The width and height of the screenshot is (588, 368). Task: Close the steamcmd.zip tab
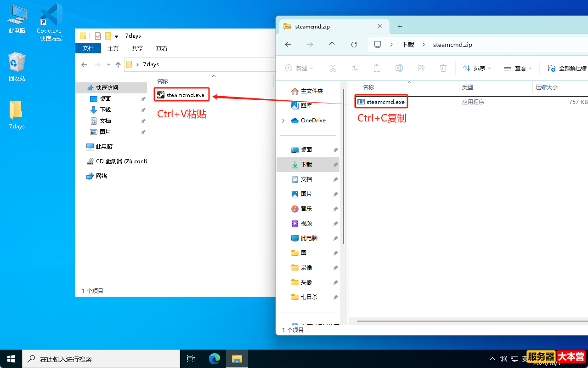379,26
